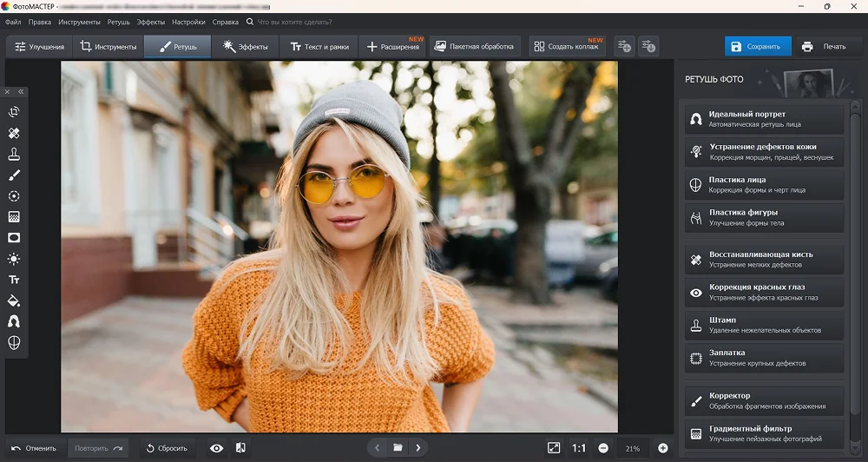Screen dimensions: 868x462
Task: Select the corrector brush icon in left toolbar
Action: pyautogui.click(x=14, y=175)
